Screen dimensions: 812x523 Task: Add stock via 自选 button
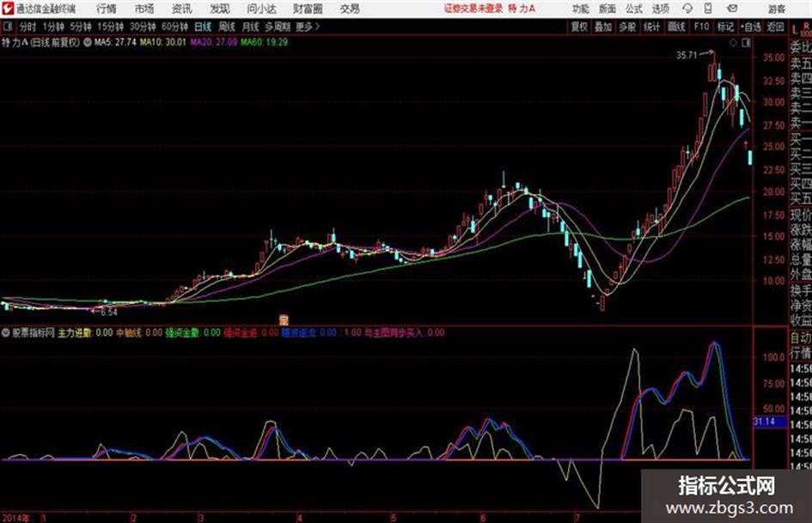pyautogui.click(x=751, y=27)
